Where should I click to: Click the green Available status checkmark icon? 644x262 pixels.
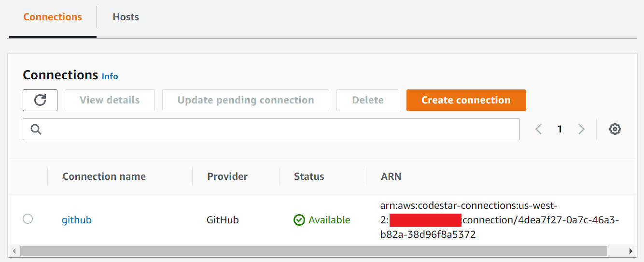click(299, 220)
